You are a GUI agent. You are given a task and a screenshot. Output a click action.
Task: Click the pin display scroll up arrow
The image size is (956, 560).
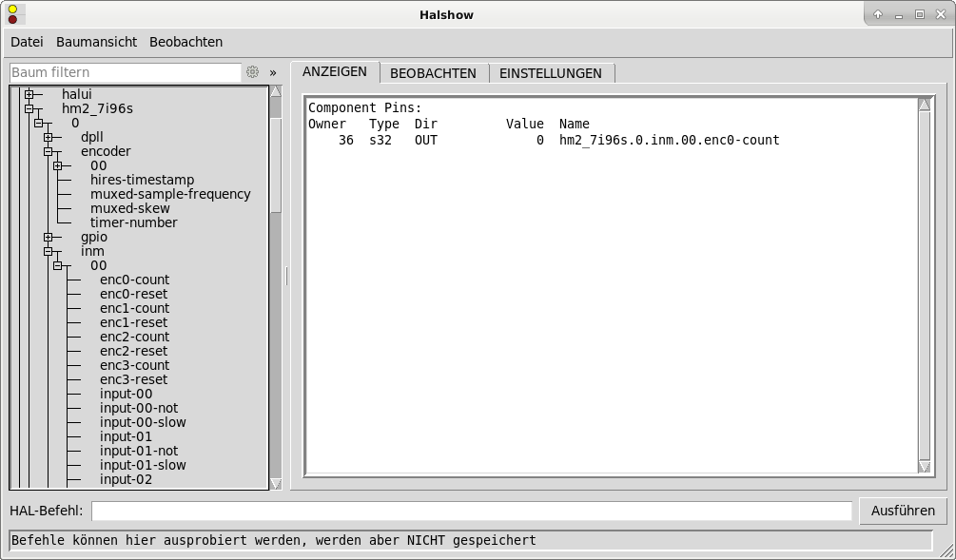click(925, 105)
